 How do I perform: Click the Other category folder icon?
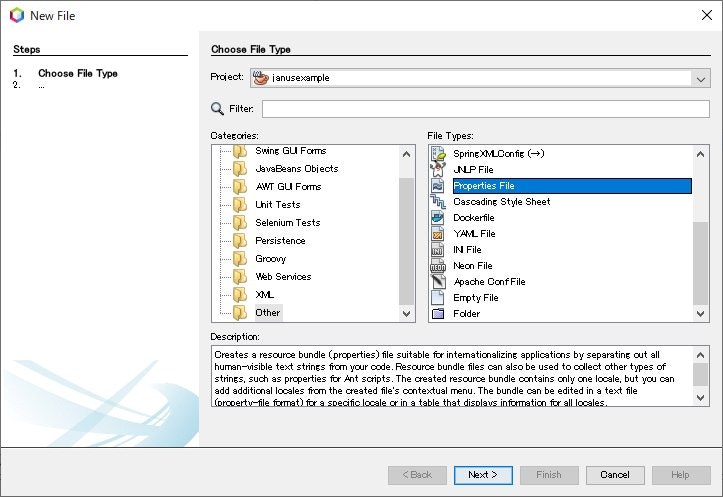coord(240,313)
